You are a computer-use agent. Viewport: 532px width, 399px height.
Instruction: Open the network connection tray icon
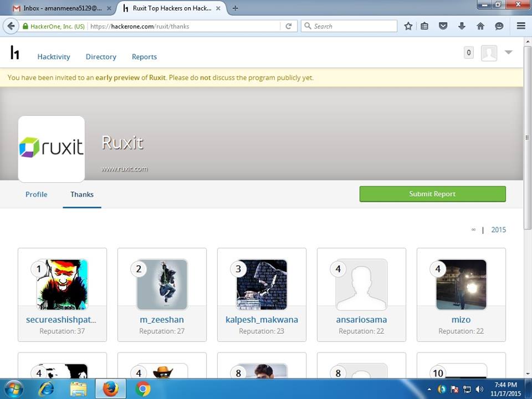[x=467, y=389]
